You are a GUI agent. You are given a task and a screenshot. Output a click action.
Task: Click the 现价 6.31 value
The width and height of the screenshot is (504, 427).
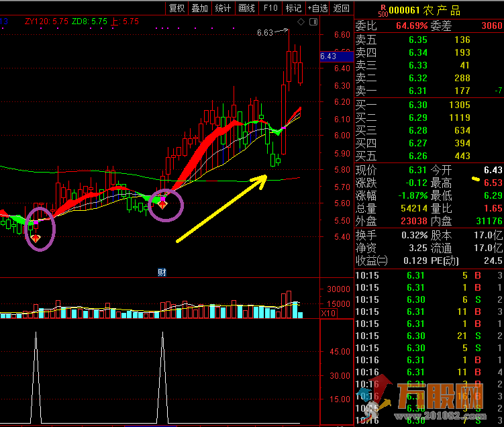tap(417, 170)
